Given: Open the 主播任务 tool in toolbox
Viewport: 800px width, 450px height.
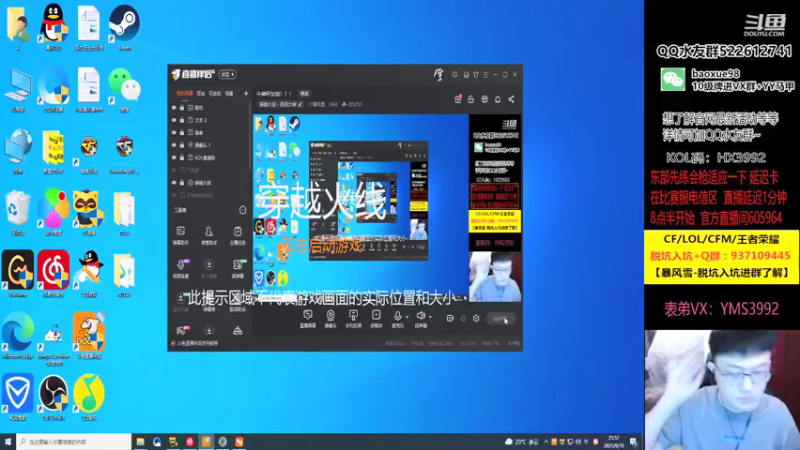Looking at the screenshot, I should coord(237,236).
